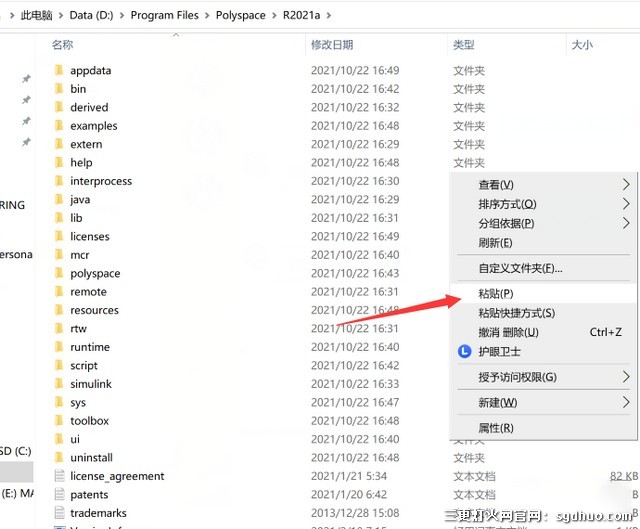Screen dimensions: 640x529
Task: Sort by the 修改日期 column header
Action: tap(332, 44)
